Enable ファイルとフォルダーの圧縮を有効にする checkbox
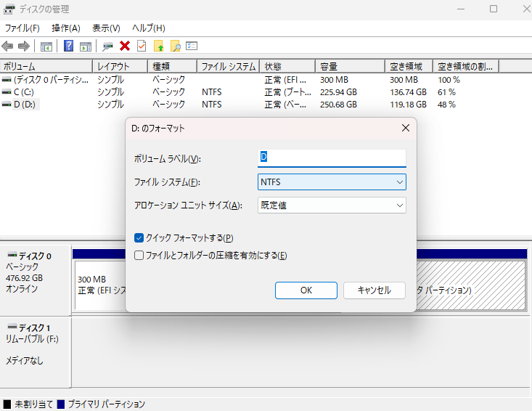The width and height of the screenshot is (532, 411). (x=139, y=255)
